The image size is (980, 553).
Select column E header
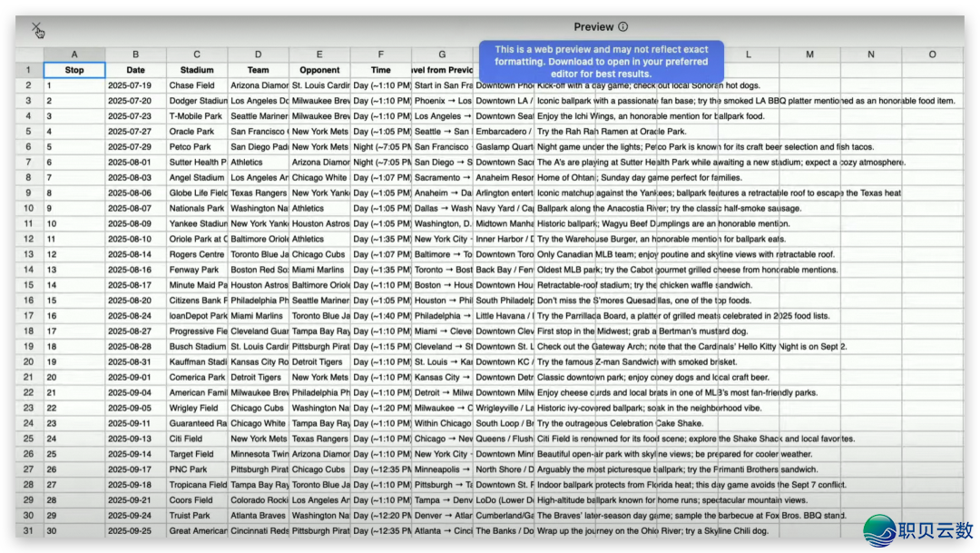[x=319, y=54]
